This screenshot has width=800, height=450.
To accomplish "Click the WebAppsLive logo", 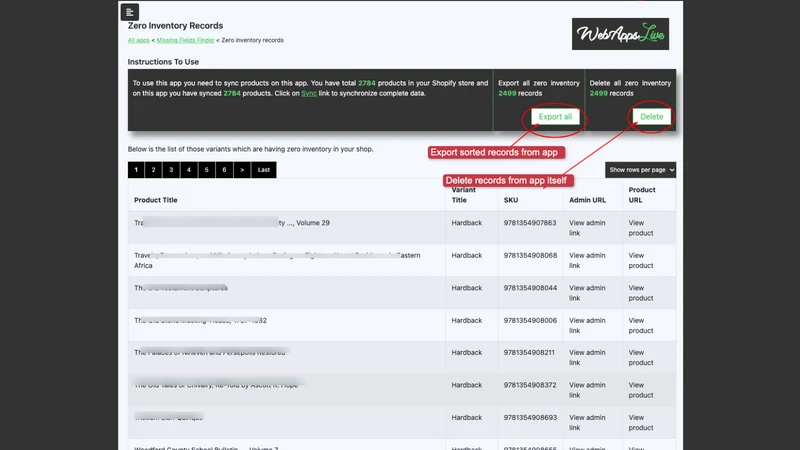I will [620, 34].
